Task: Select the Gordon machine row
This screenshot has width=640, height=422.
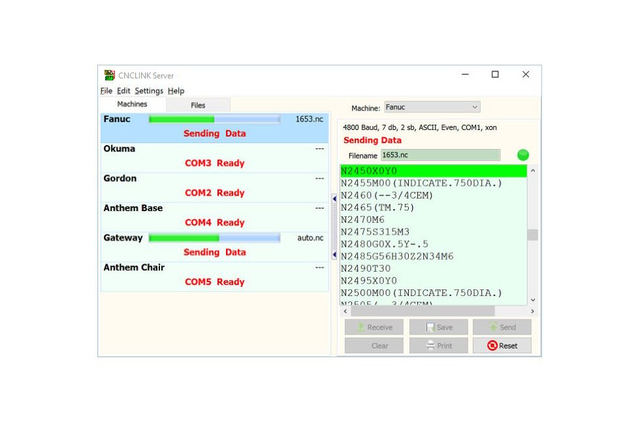Action: [x=214, y=187]
